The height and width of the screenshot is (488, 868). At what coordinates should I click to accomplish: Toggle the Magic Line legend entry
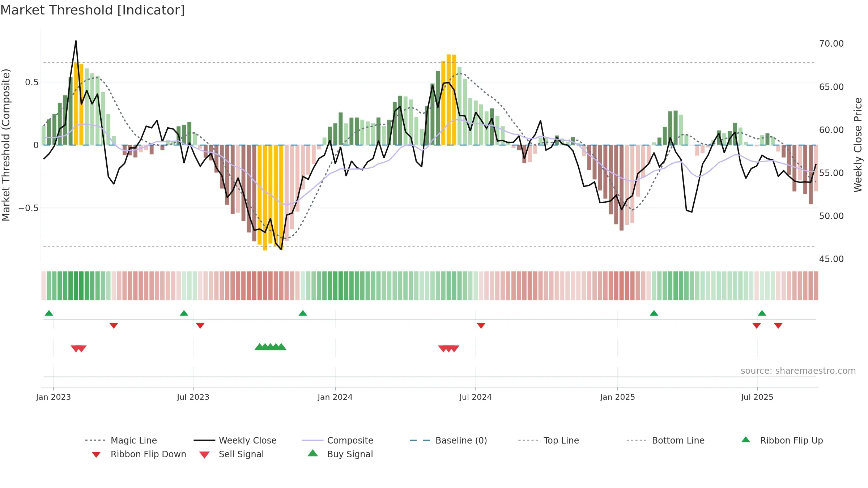[x=121, y=440]
